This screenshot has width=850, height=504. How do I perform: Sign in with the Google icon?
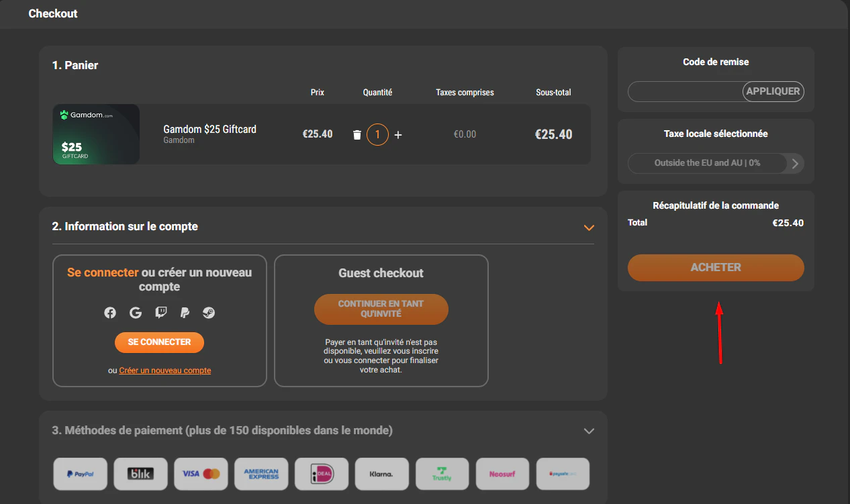(x=136, y=313)
